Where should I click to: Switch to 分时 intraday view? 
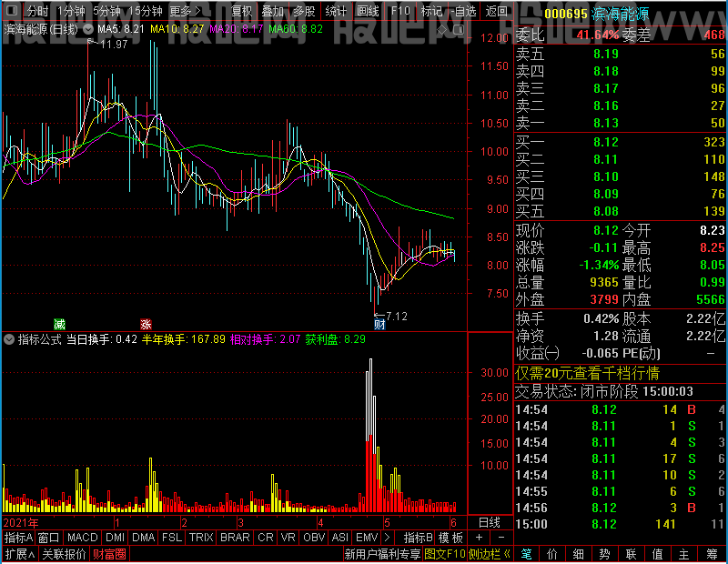[x=37, y=11]
